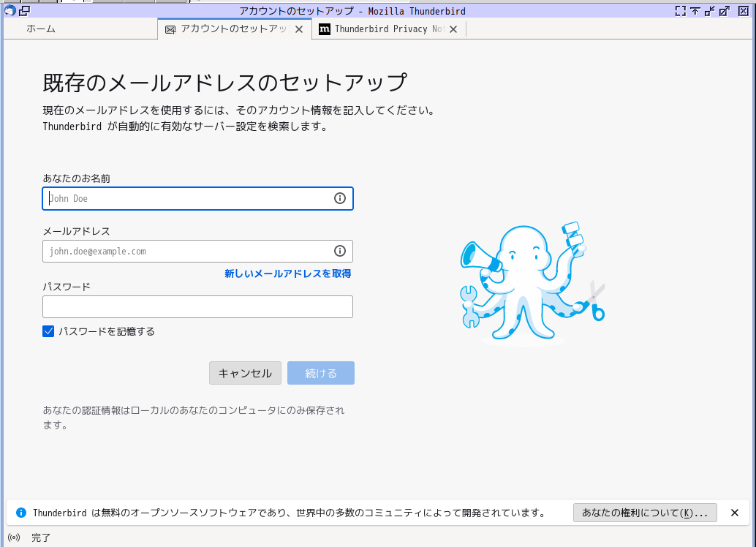Screen dimensions: 756x547
Task: Click the 完了 status bar text
Action: (x=41, y=537)
